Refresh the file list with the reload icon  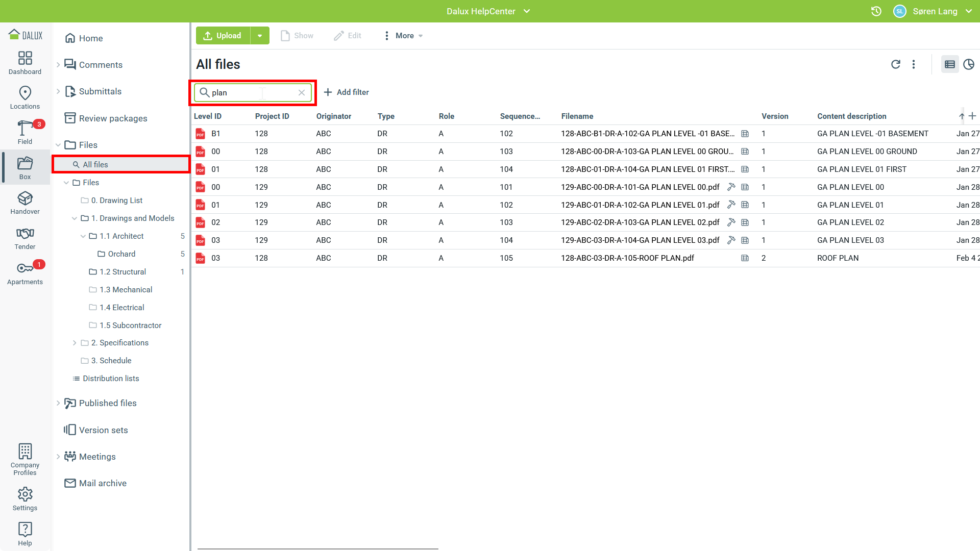[x=896, y=64]
